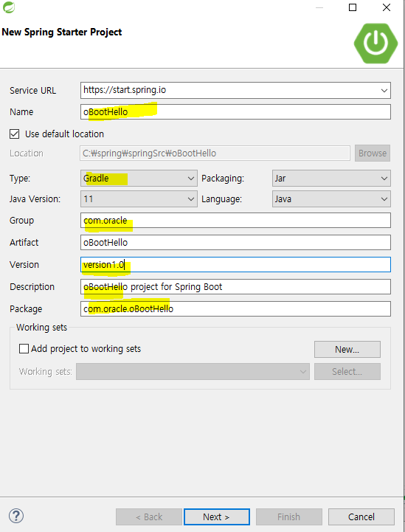Expand the Language dropdown showing Java

331,198
